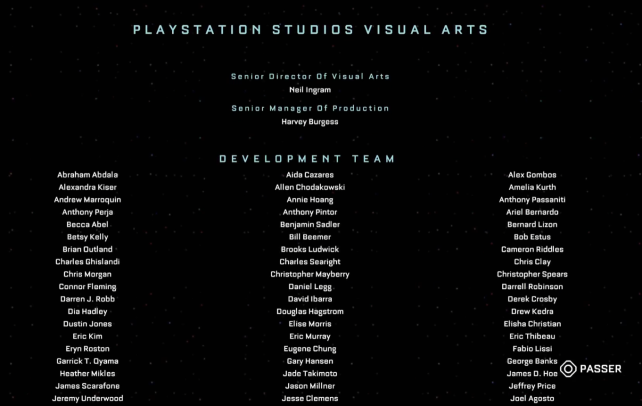Click the name Joel Agosto
Viewport: 642px width, 406px height.
pos(532,398)
